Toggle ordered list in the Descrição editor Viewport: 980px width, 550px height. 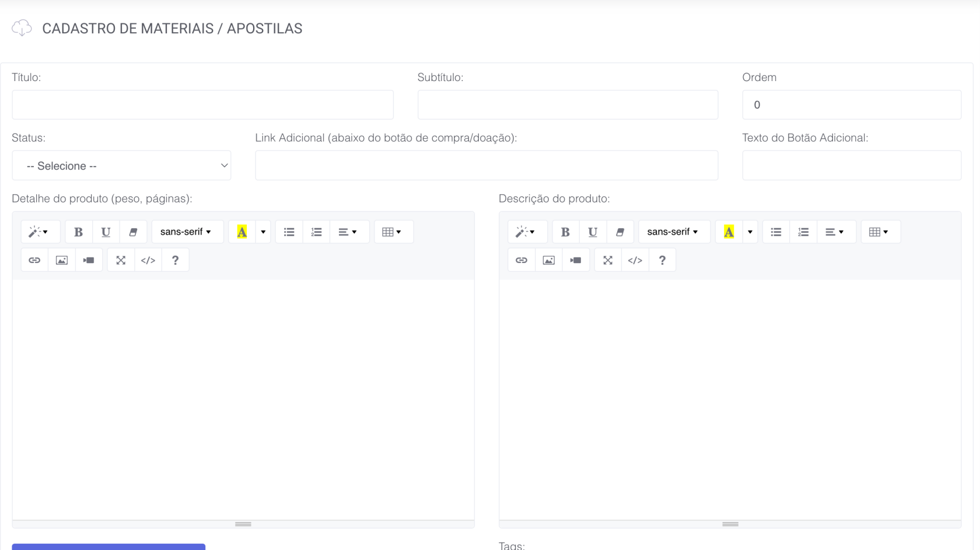(x=803, y=232)
